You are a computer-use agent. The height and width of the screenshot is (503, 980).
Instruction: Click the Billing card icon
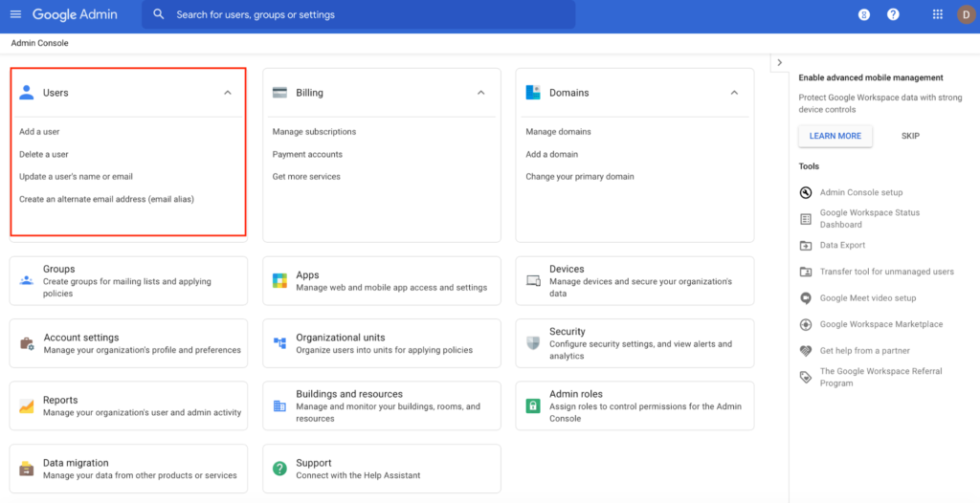(x=279, y=93)
